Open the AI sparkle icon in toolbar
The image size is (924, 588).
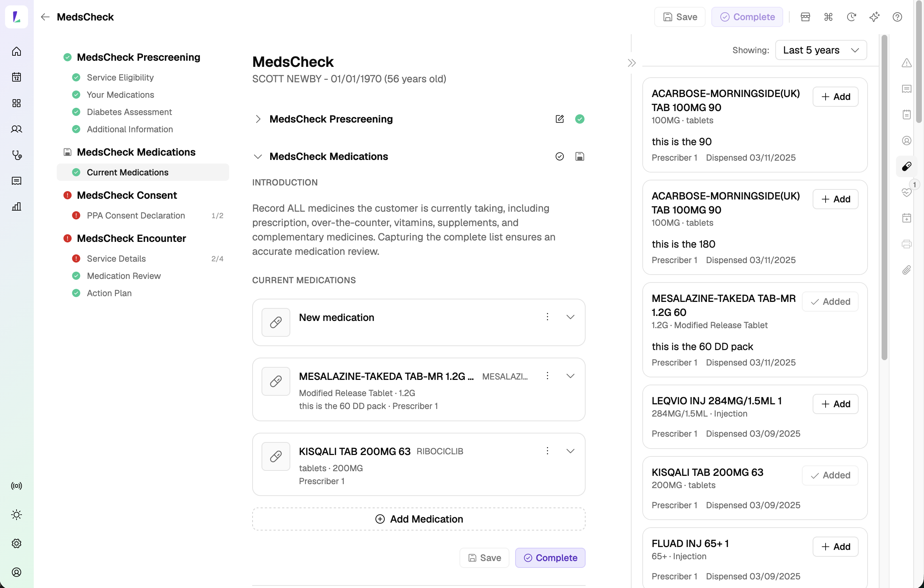(x=874, y=17)
